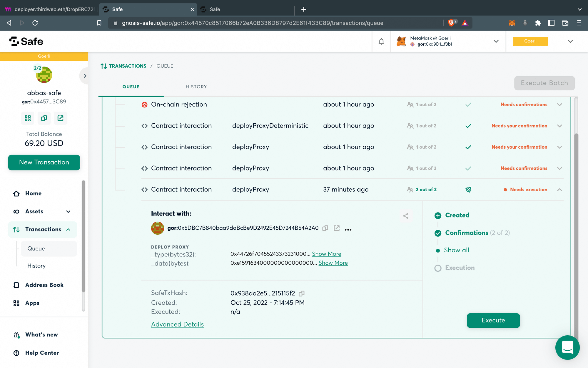The height and width of the screenshot is (368, 588).
Task: Show all confirmations for transaction
Action: pyautogui.click(x=456, y=250)
